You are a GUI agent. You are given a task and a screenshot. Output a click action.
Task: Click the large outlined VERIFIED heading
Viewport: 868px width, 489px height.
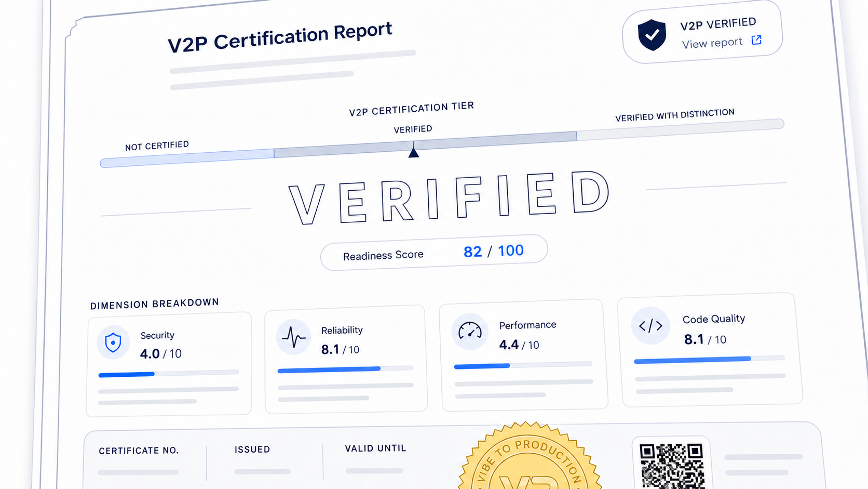pos(450,198)
